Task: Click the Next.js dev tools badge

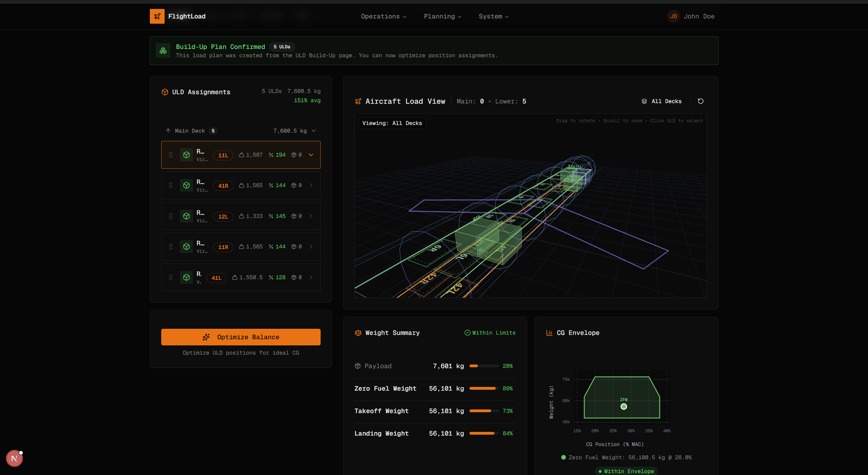Action: (x=14, y=458)
